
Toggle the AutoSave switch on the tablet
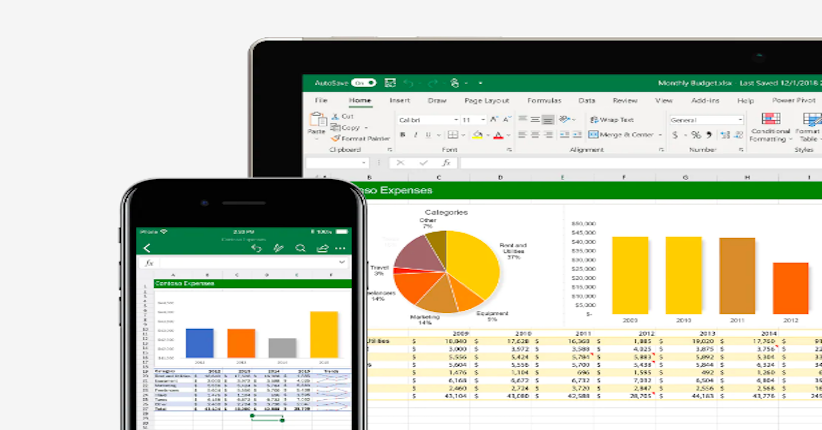[364, 83]
